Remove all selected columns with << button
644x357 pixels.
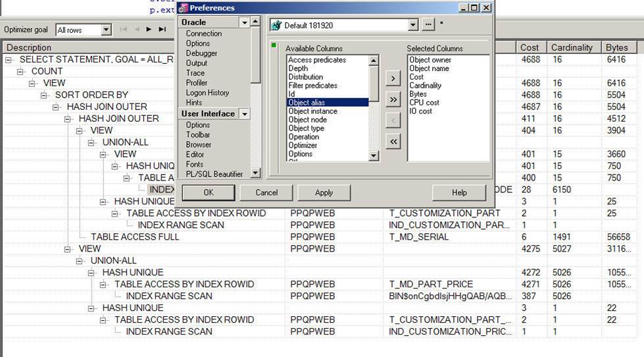393,142
